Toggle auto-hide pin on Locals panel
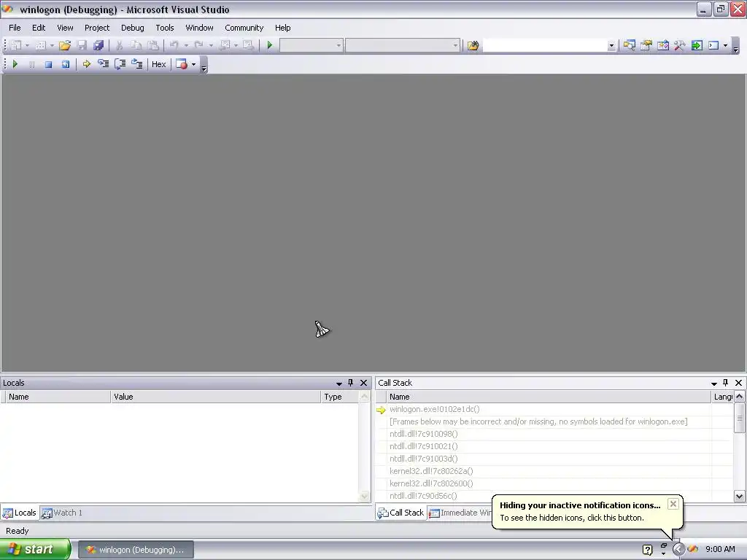 pyautogui.click(x=351, y=383)
